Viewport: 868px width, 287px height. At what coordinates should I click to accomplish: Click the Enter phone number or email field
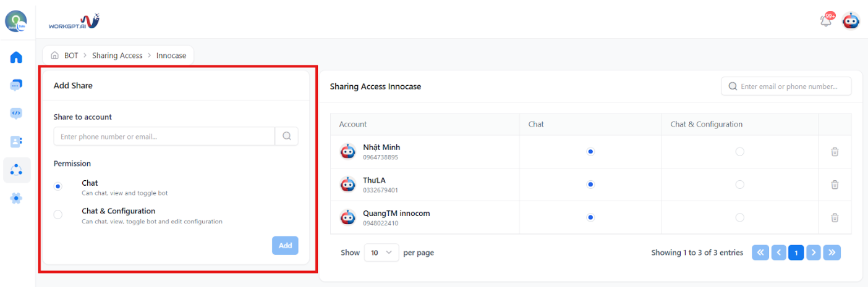[x=164, y=136]
